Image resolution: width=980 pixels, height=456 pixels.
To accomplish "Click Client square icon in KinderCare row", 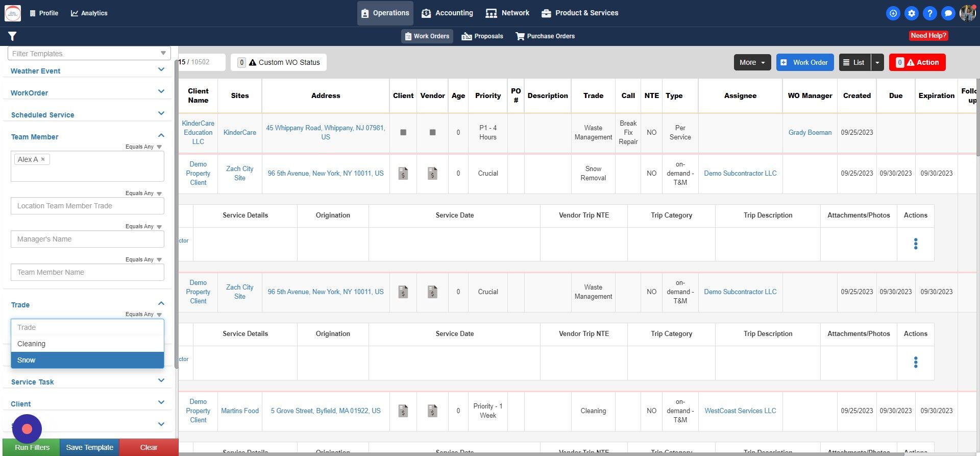I will [403, 132].
